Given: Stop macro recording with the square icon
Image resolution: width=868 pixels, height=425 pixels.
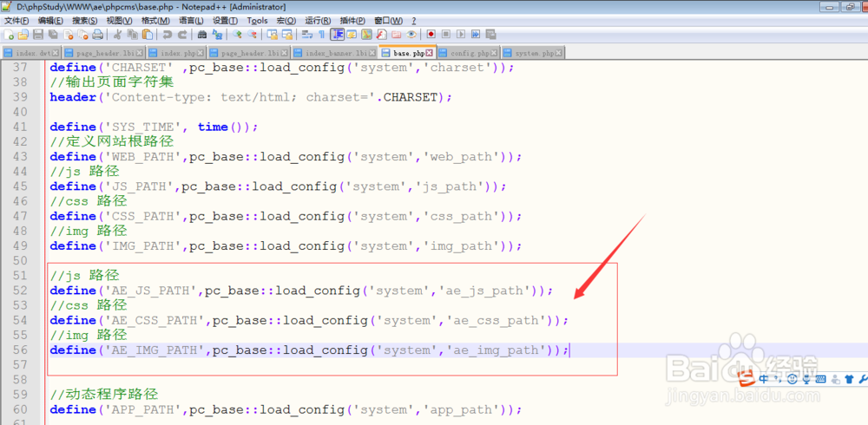Looking at the screenshot, I should pos(446,35).
